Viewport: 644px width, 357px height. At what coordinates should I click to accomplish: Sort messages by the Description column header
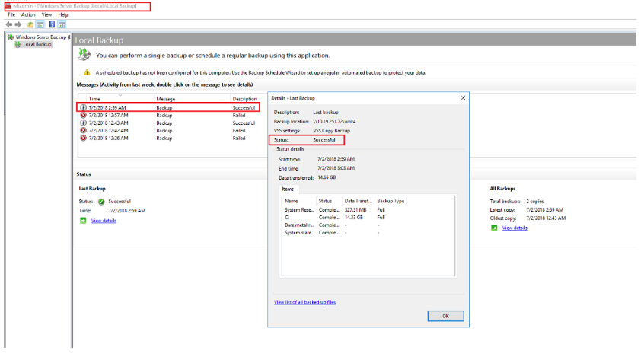coord(245,99)
